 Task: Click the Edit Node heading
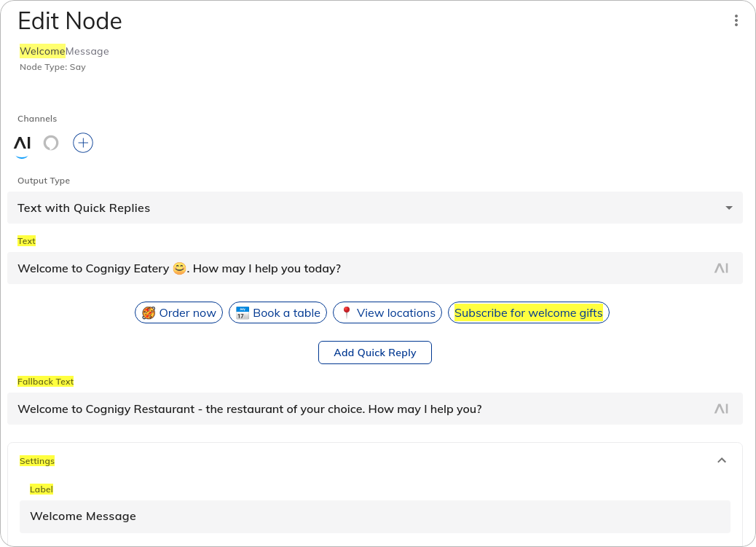(x=70, y=21)
